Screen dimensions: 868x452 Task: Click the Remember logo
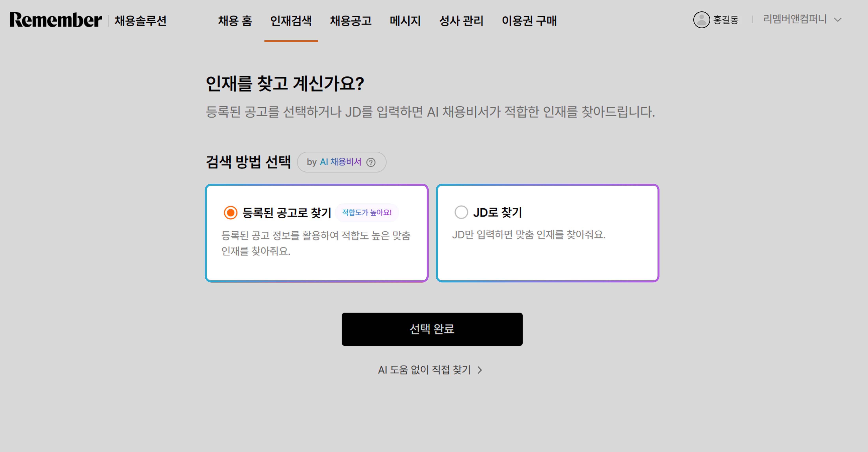(x=56, y=20)
